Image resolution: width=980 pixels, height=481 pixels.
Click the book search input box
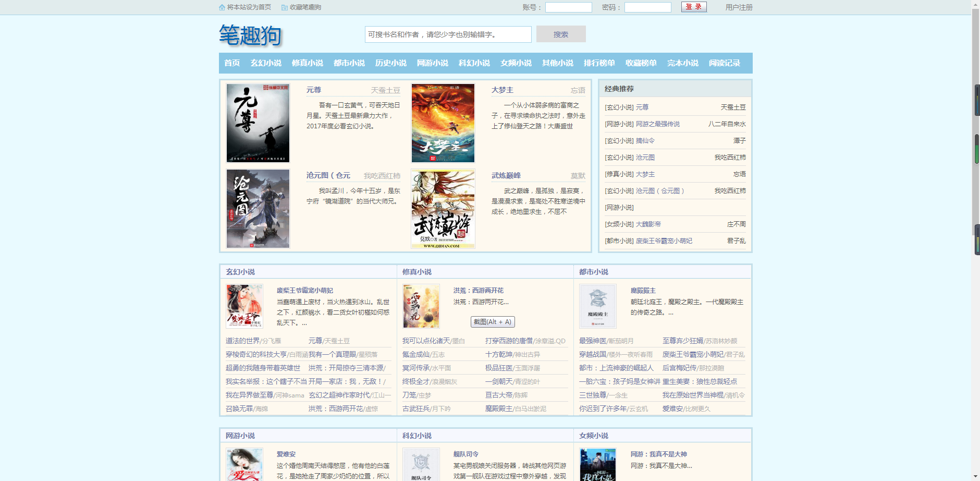point(448,34)
